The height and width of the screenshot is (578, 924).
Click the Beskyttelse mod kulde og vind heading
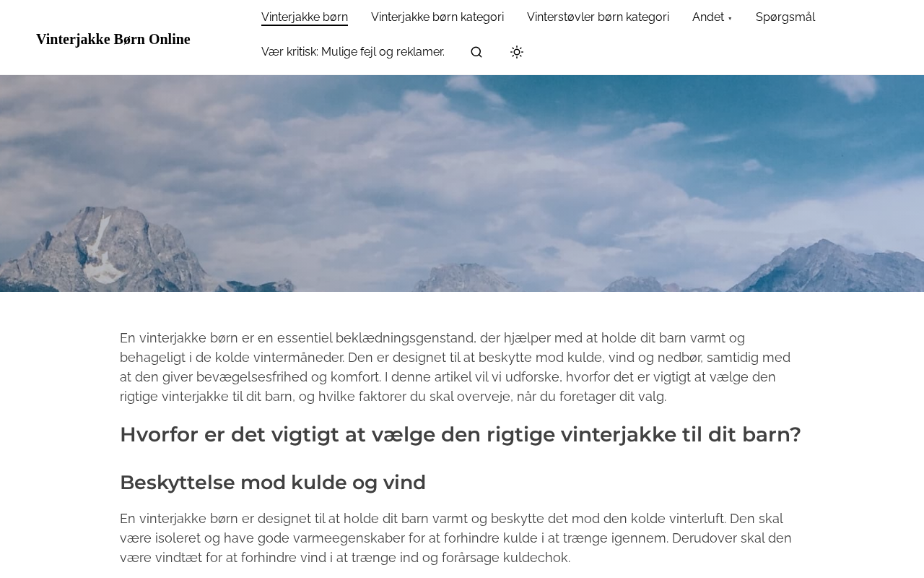point(273,483)
